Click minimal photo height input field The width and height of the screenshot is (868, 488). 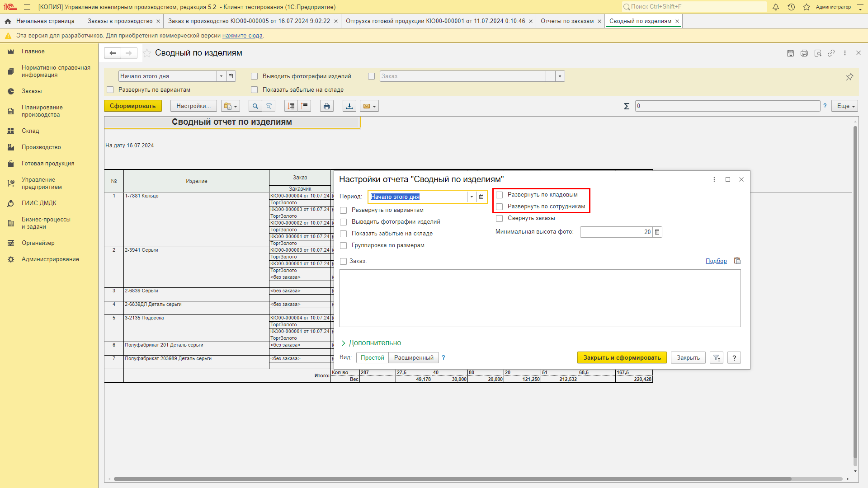pos(616,232)
